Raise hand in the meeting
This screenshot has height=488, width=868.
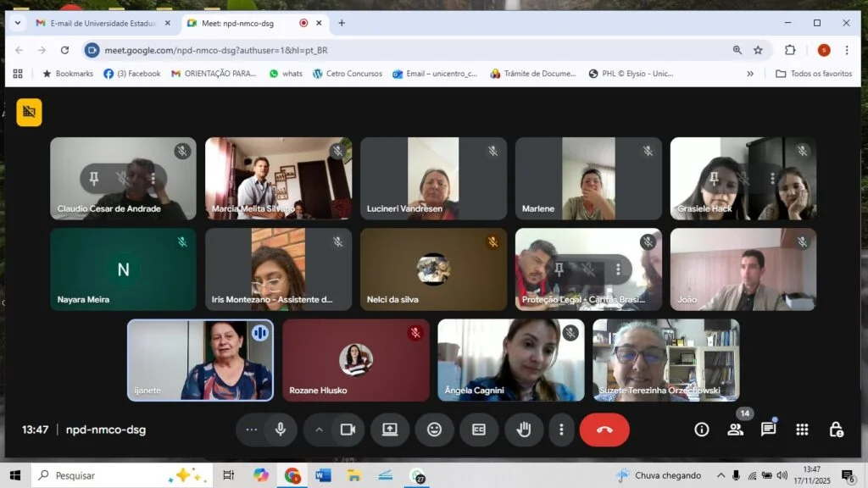(524, 430)
